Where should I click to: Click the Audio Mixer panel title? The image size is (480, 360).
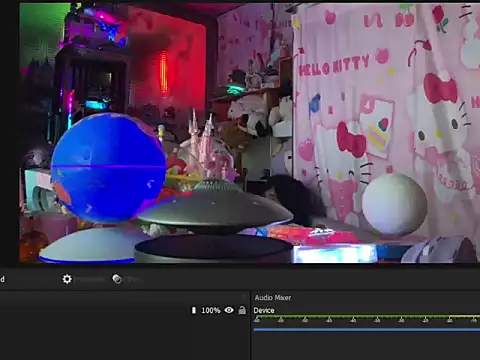pos(273,298)
